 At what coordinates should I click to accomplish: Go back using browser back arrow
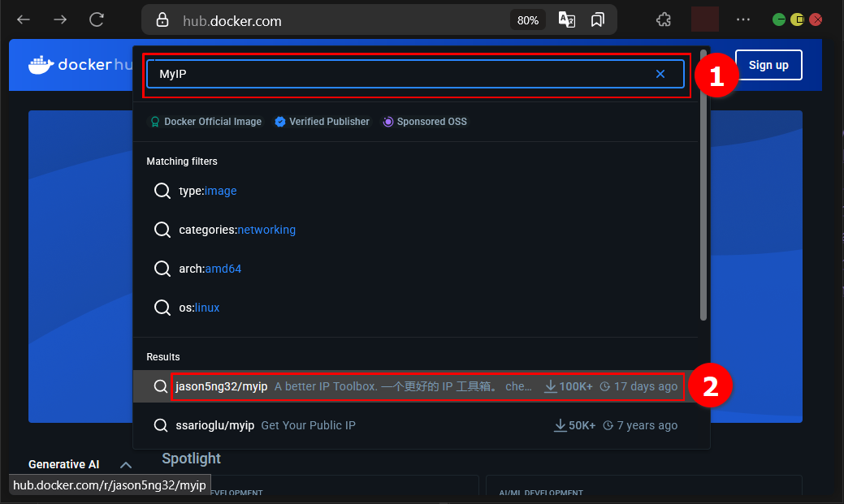[23, 20]
